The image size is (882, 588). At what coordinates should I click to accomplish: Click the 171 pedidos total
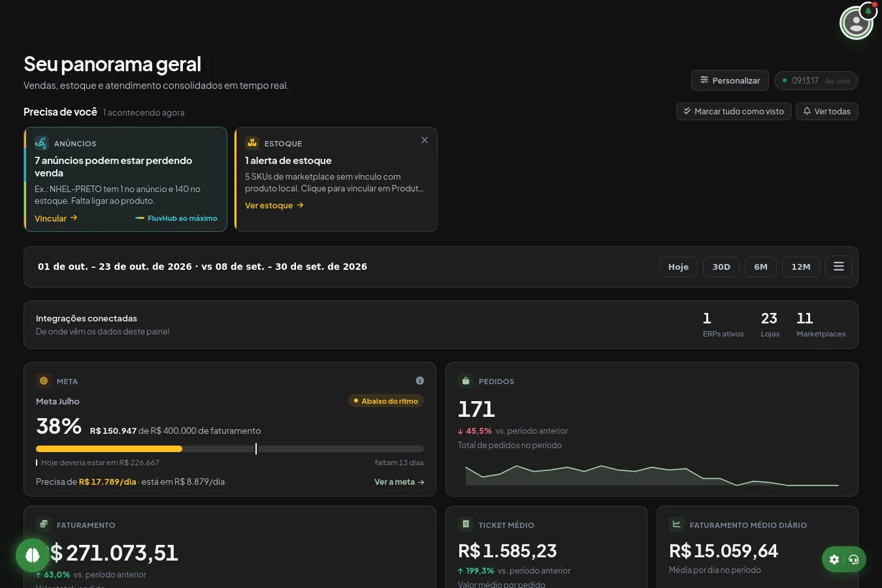click(476, 409)
